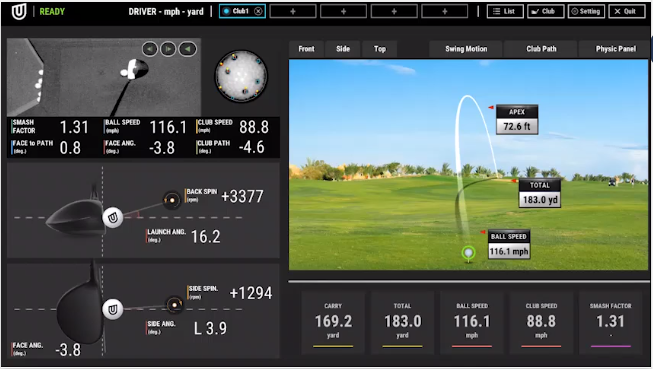The width and height of the screenshot is (653, 369).
Task: Open the Club Path tab
Action: [541, 49]
